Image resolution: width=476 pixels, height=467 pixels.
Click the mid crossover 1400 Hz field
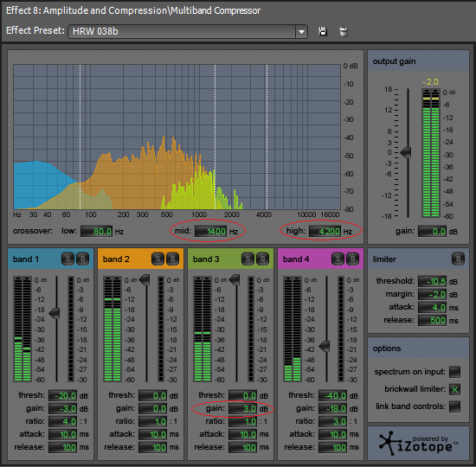coord(210,232)
